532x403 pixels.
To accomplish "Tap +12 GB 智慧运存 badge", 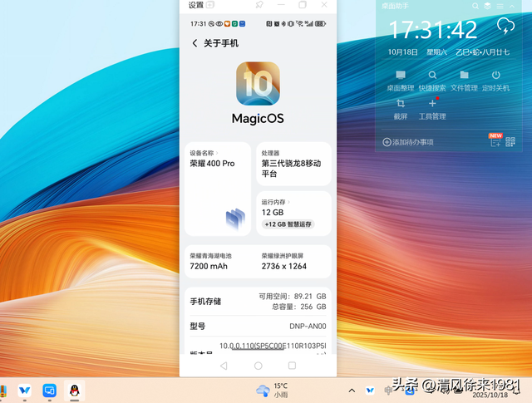I will pyautogui.click(x=288, y=224).
